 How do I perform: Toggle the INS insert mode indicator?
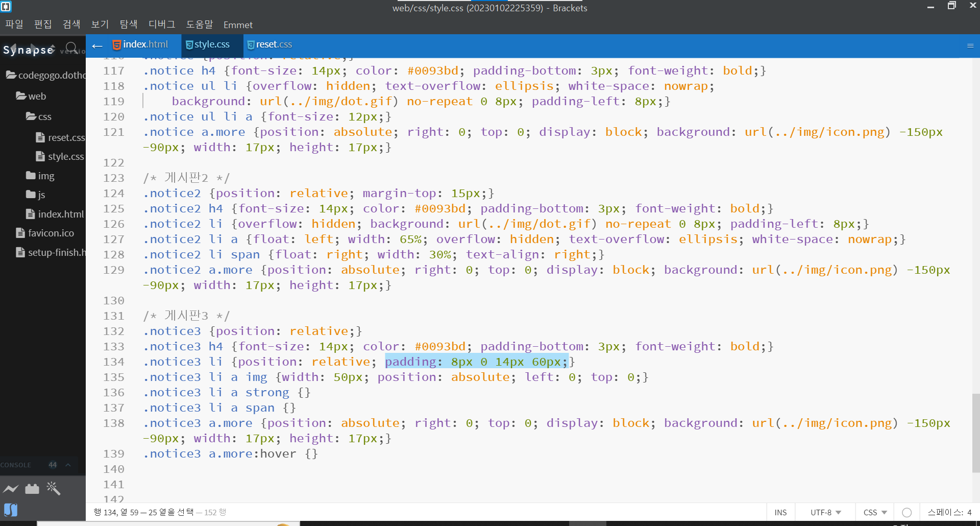[x=780, y=512]
